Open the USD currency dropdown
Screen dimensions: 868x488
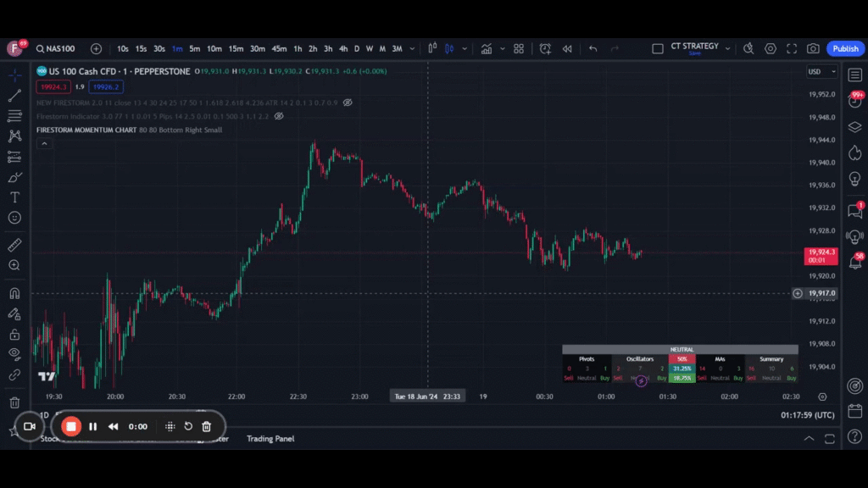(x=821, y=71)
